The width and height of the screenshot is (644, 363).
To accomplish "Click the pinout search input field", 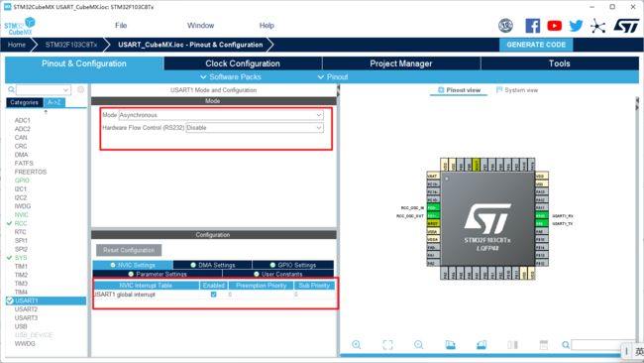I will click(597, 344).
